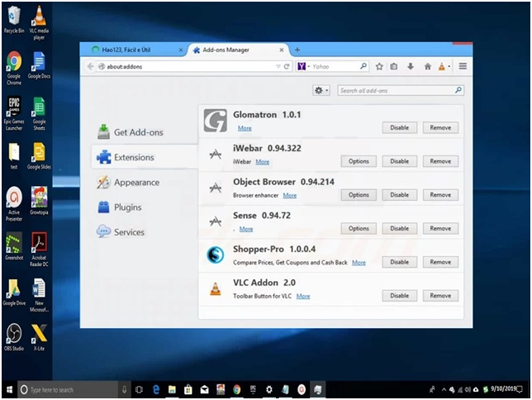The image size is (532, 400).
Task: Launch Epic Games Launcher shortcut
Action: tap(14, 113)
